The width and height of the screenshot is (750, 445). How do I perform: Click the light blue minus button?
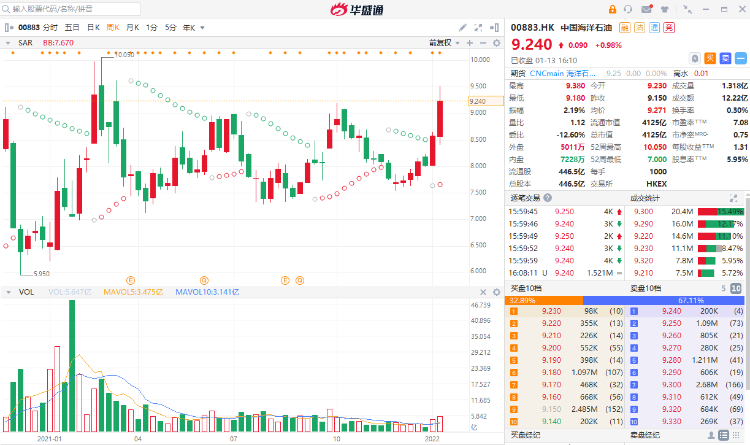coord(741,58)
